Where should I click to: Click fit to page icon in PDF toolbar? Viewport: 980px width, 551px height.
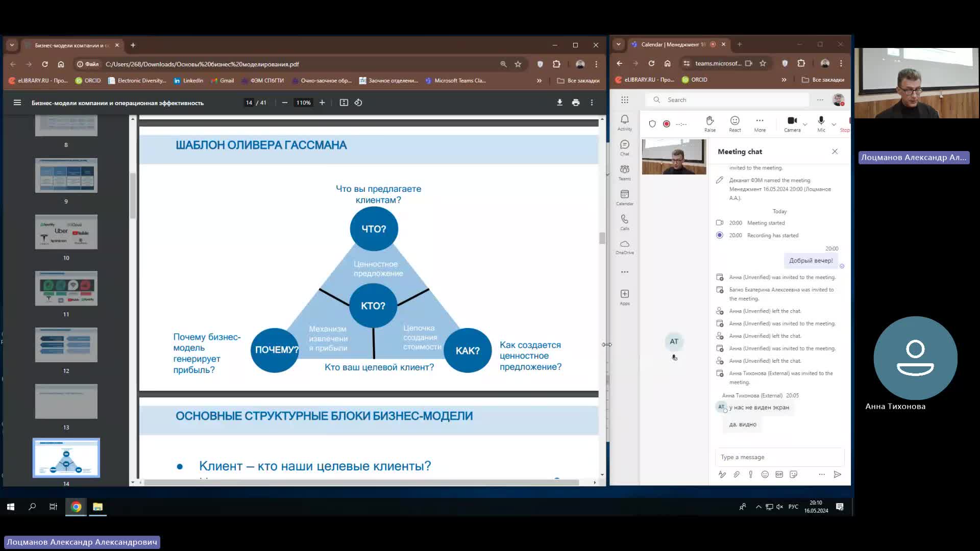pos(344,103)
